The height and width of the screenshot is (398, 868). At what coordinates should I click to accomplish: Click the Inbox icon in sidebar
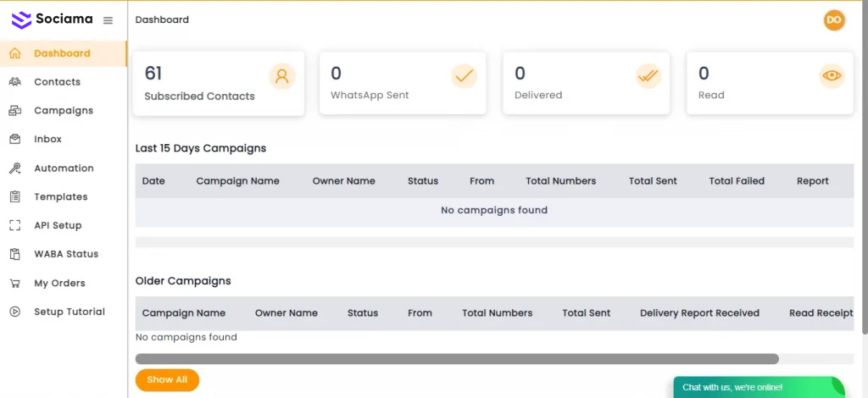click(x=15, y=139)
